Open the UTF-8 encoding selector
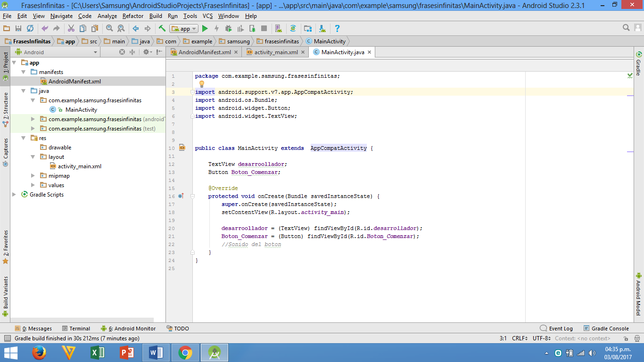 (x=542, y=338)
